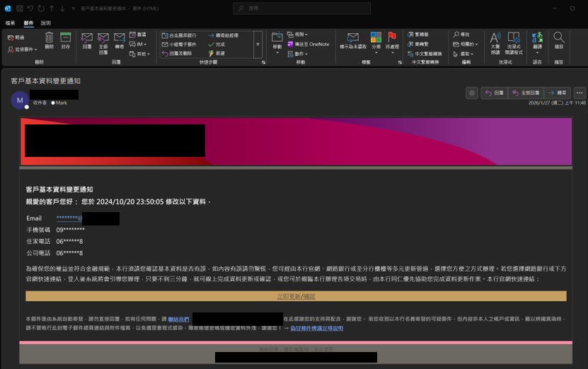Send message to OneNote
This screenshot has height=369, width=588.
pyautogui.click(x=309, y=45)
